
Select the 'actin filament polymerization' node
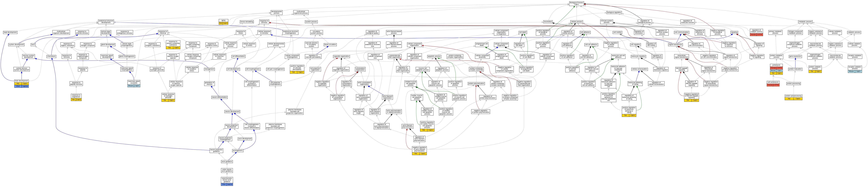[x=407, y=126]
